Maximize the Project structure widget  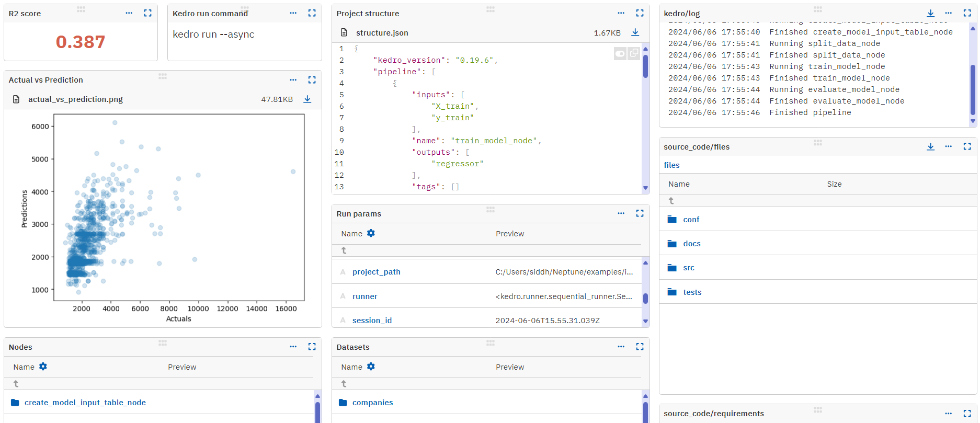(640, 13)
